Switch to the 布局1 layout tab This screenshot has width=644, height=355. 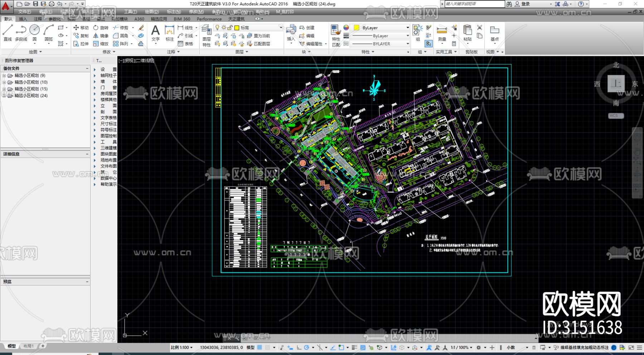click(28, 346)
